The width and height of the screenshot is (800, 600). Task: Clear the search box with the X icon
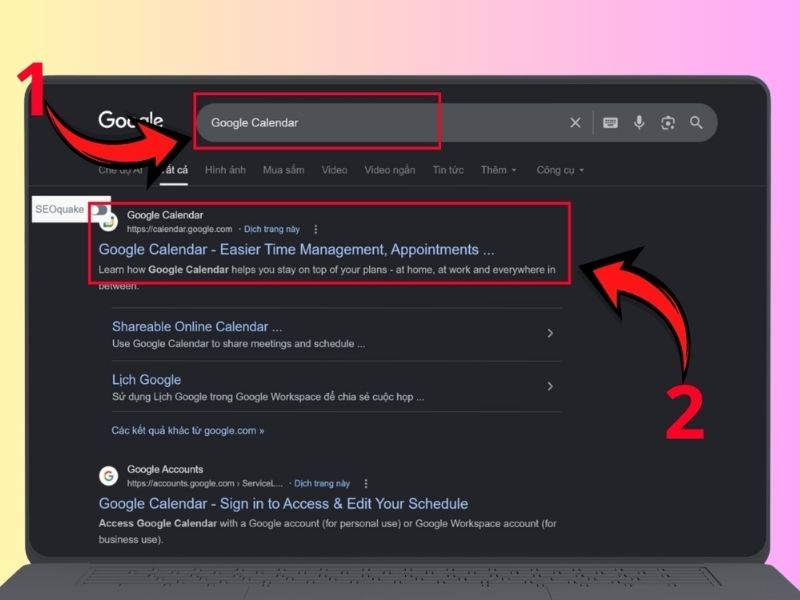point(575,123)
